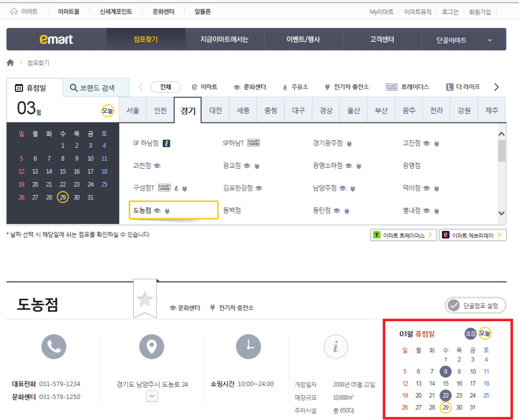The height and width of the screenshot is (420, 519).
Task: Click the info icon above 개점일자
Action: [336, 346]
